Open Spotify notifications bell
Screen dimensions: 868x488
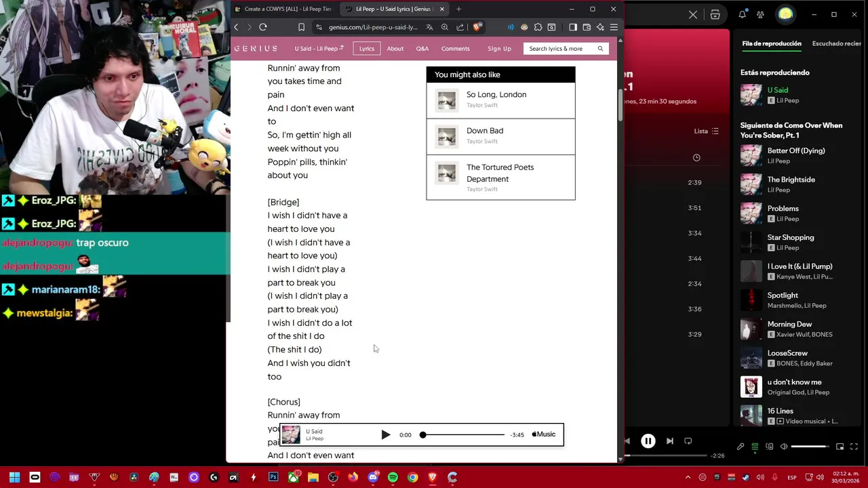click(743, 14)
